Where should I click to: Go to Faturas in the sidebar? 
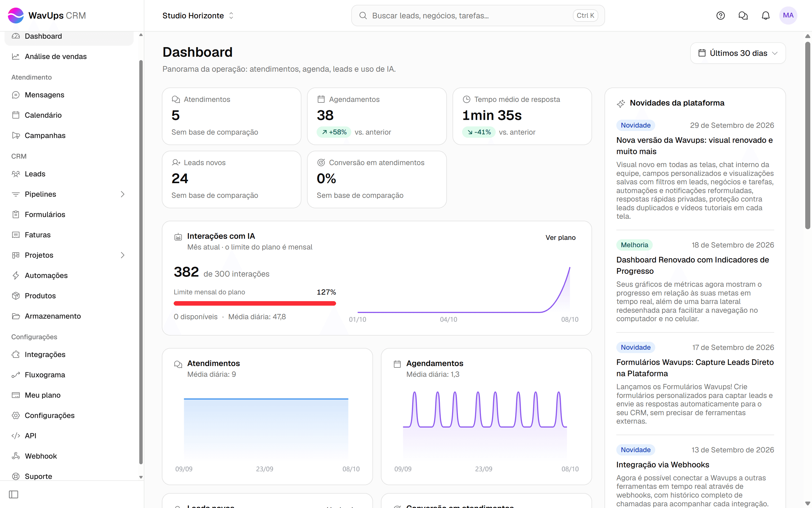pyautogui.click(x=69, y=235)
